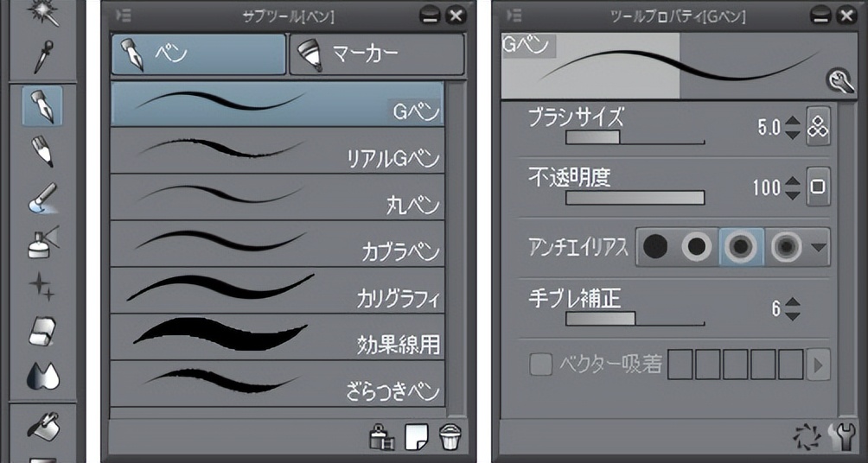Choose the brush tool icon
This screenshot has width=868, height=463.
(x=42, y=198)
